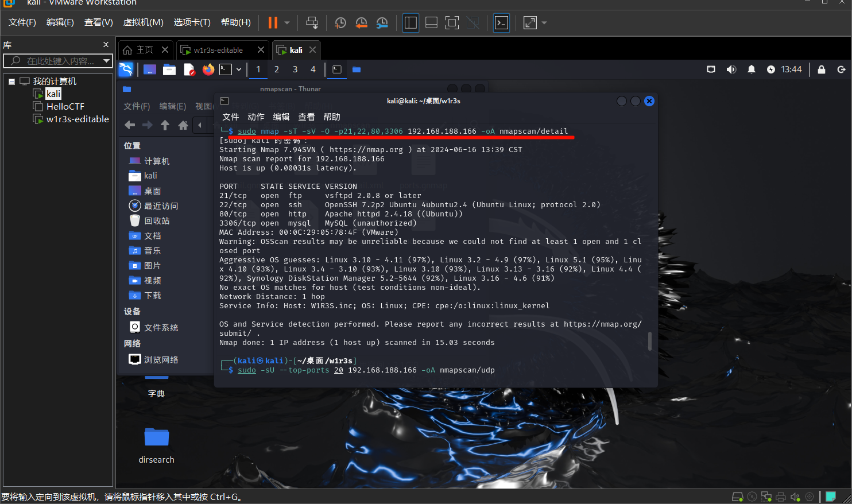Close the library panel

coord(106,45)
